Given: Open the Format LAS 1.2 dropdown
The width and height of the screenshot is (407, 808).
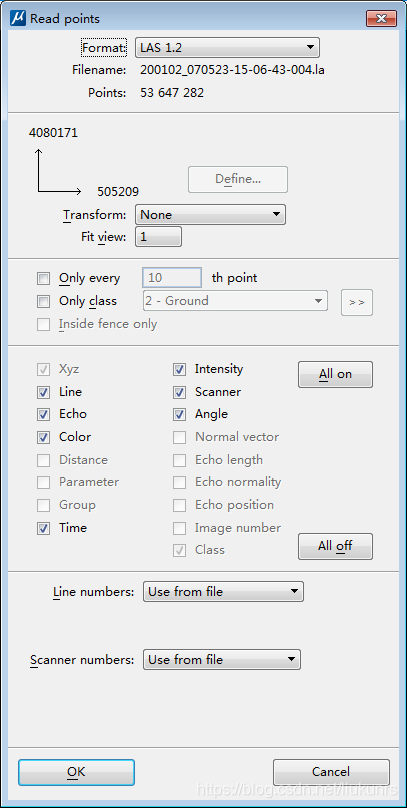Looking at the screenshot, I should [227, 47].
